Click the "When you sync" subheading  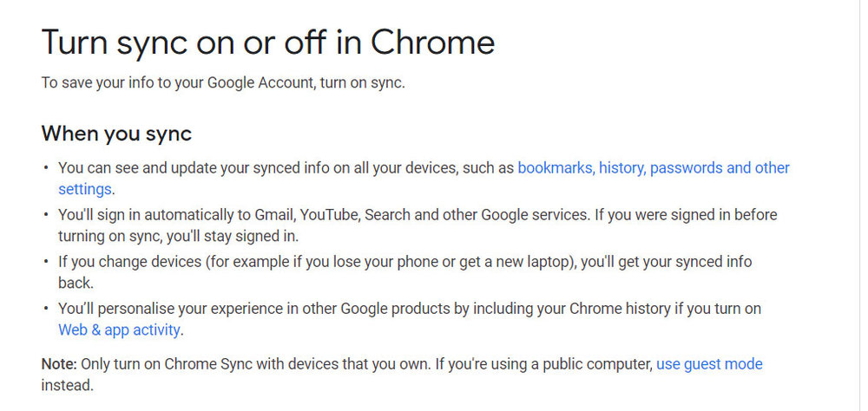(116, 134)
